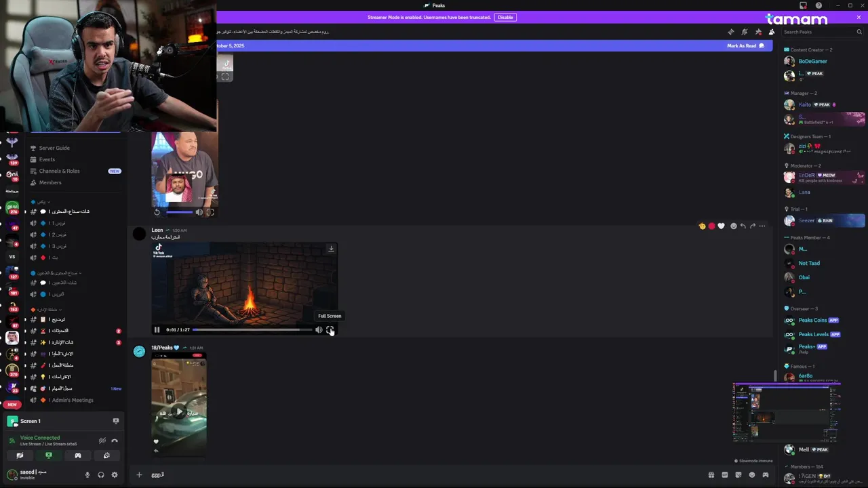The width and height of the screenshot is (868, 488).
Task: Start an activity with controller icon
Action: 78,455
